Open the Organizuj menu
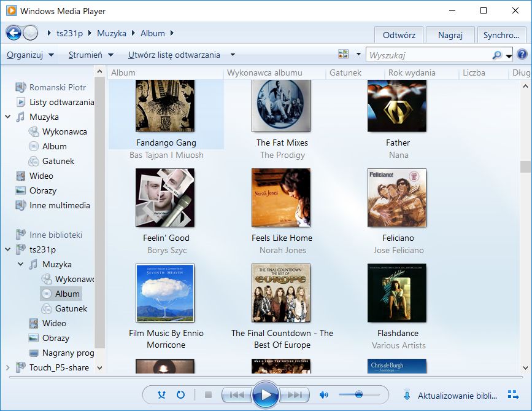Screen dimensions: 532x411 tap(30, 55)
